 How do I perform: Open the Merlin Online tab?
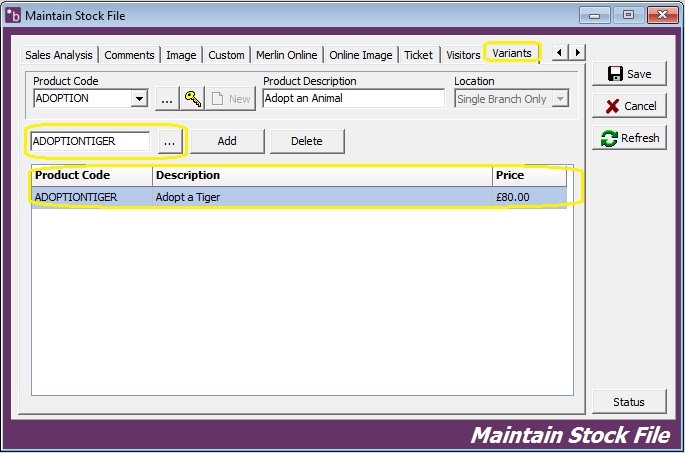[286, 55]
